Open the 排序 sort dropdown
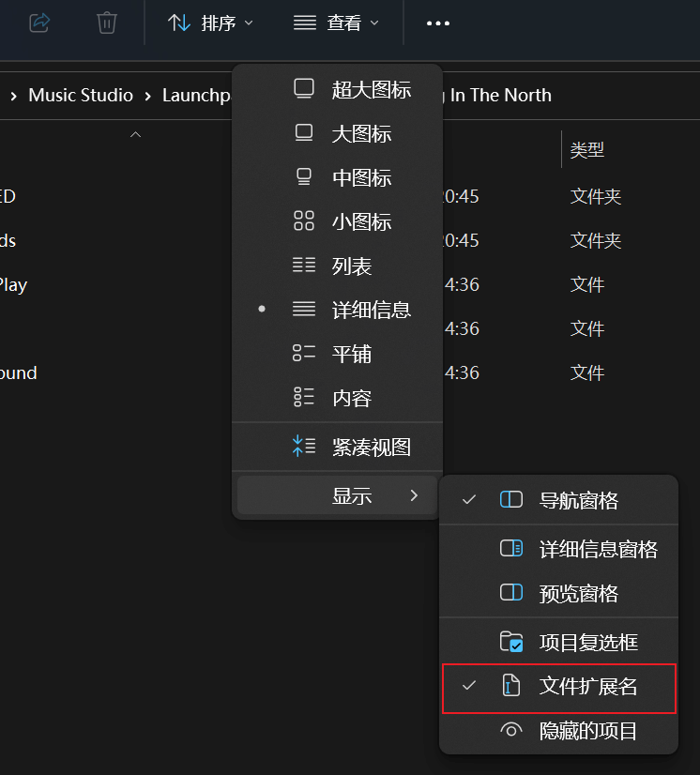700x775 pixels. [210, 23]
